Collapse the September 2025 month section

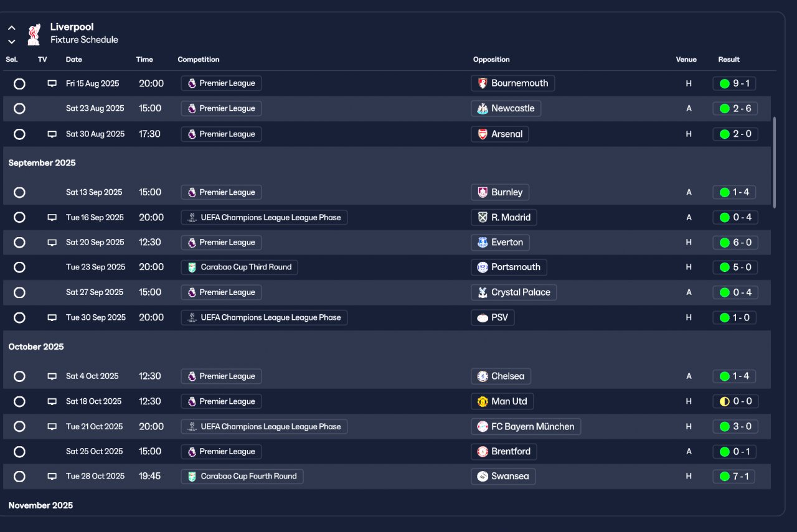42,163
